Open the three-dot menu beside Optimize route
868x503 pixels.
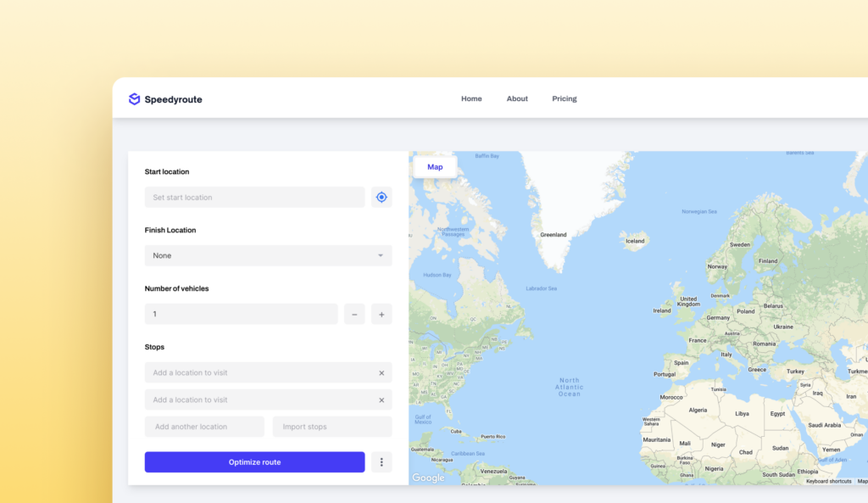381,461
